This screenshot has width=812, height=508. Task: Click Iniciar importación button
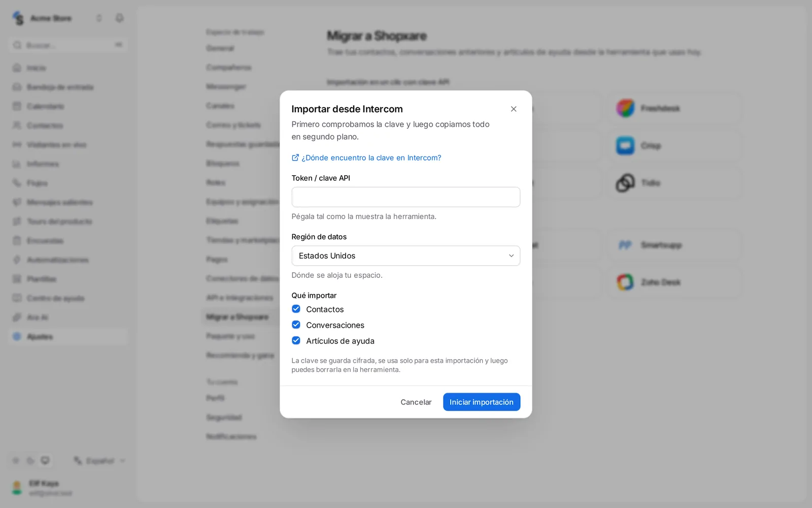pos(482,402)
